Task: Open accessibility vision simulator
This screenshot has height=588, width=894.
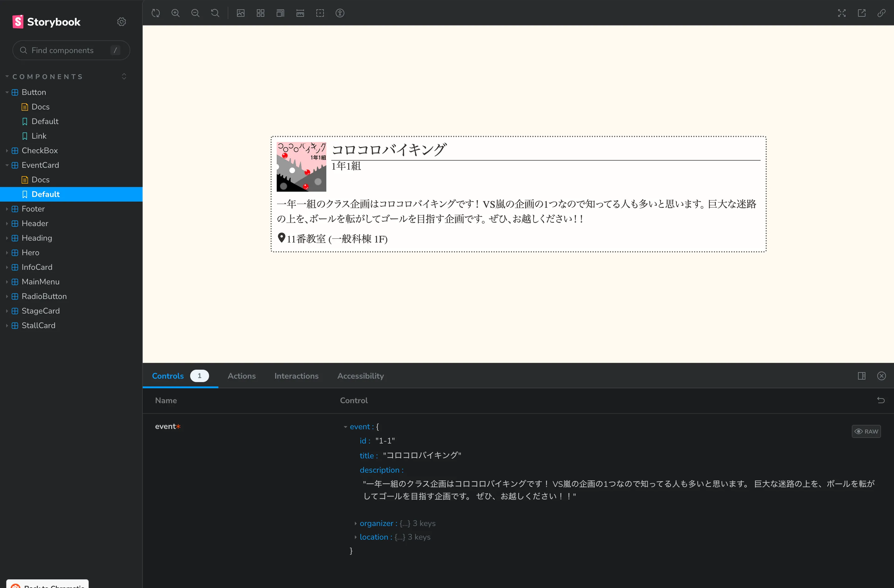Action: [340, 13]
